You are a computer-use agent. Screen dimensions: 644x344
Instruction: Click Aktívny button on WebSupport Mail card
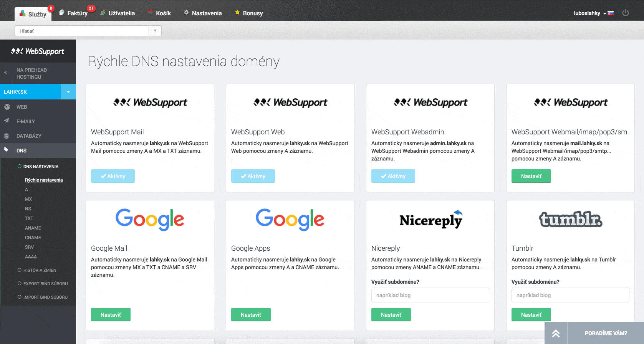click(113, 176)
